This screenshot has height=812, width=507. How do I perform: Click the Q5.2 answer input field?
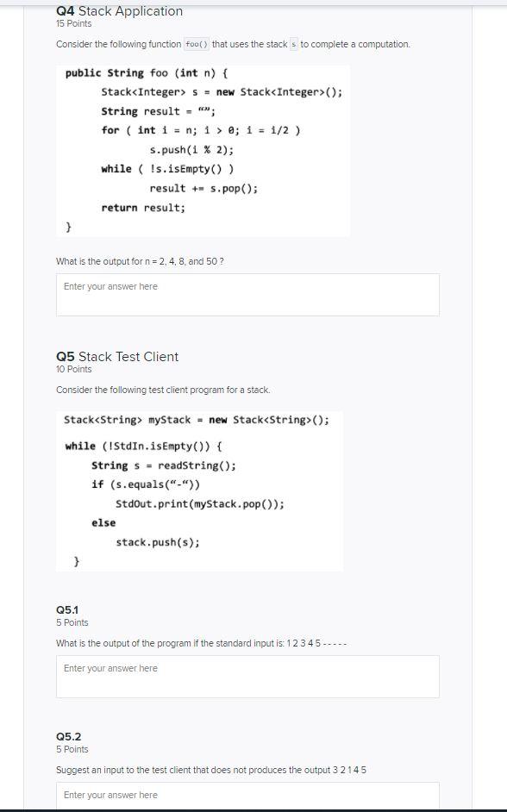tap(246, 795)
